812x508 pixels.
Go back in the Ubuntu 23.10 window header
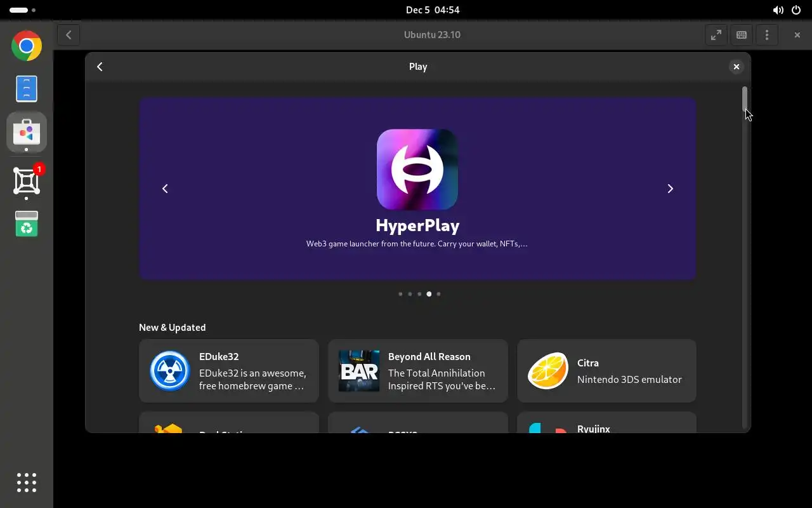[69, 35]
